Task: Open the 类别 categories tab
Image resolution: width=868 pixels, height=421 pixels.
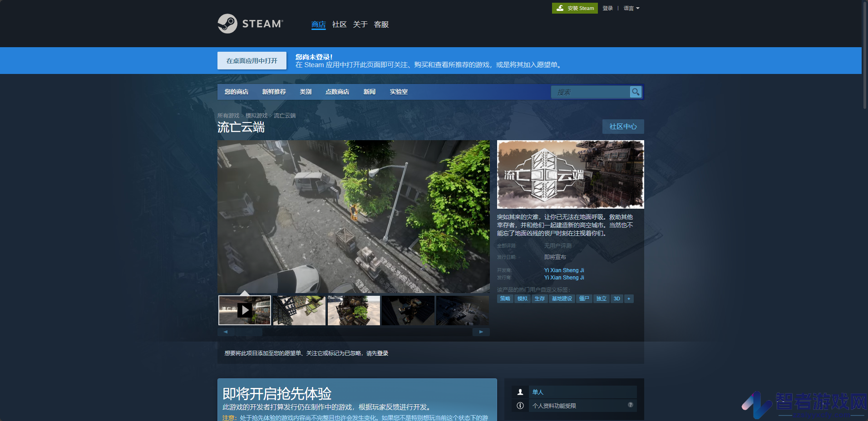Action: [x=306, y=92]
